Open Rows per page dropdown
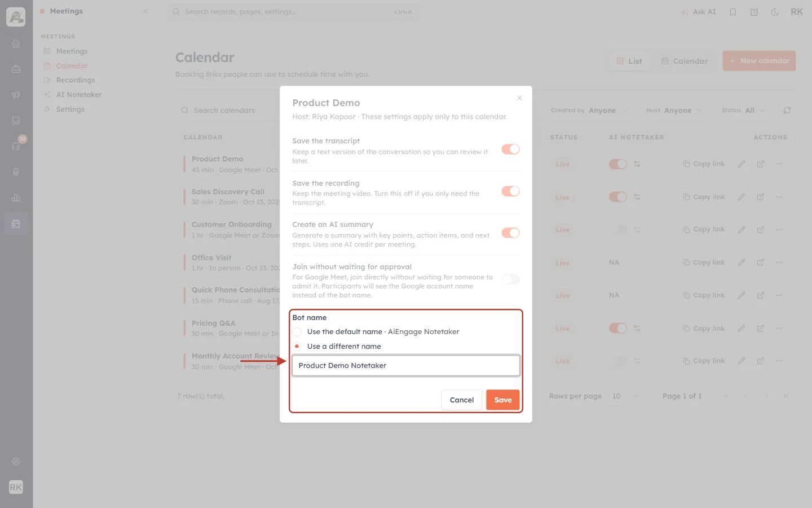812x508 pixels. click(x=625, y=396)
